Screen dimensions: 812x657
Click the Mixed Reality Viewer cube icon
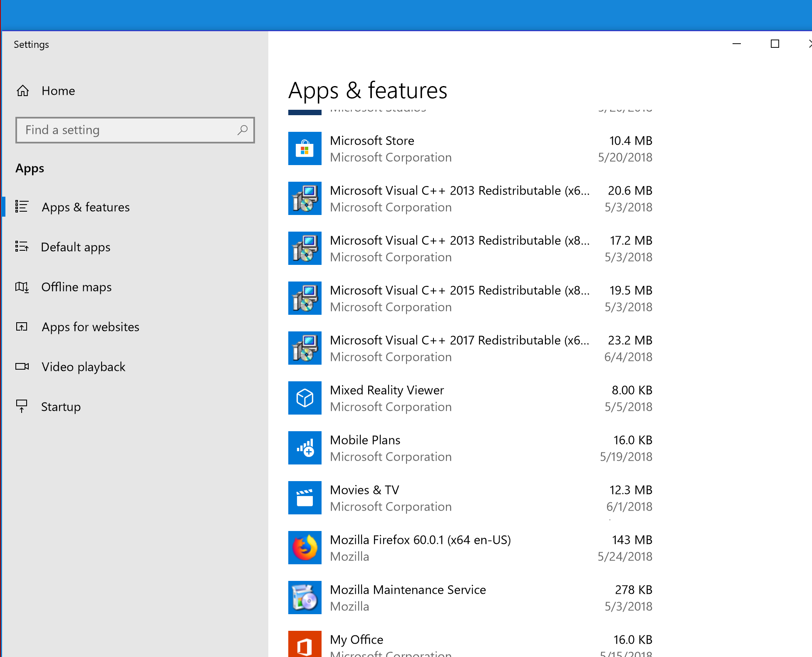304,398
